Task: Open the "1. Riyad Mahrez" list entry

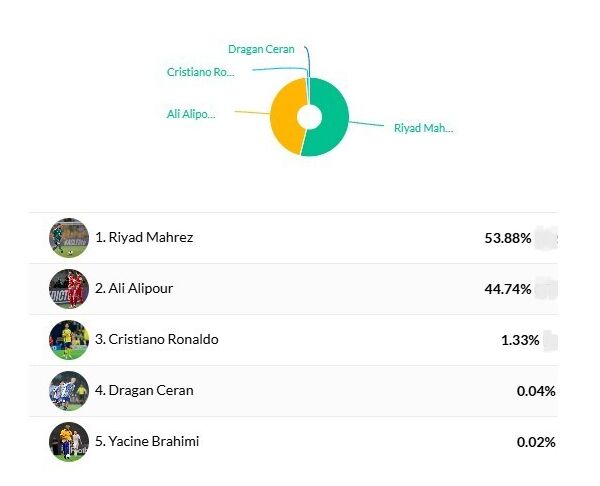Action: point(144,238)
